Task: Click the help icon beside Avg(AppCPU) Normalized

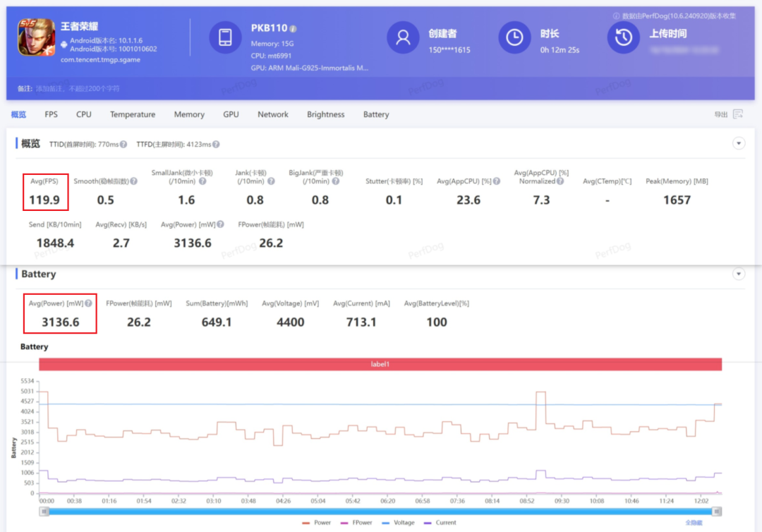Action: (560, 181)
